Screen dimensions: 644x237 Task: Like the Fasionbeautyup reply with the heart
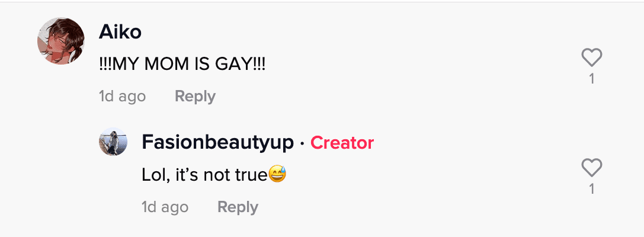coord(591,168)
